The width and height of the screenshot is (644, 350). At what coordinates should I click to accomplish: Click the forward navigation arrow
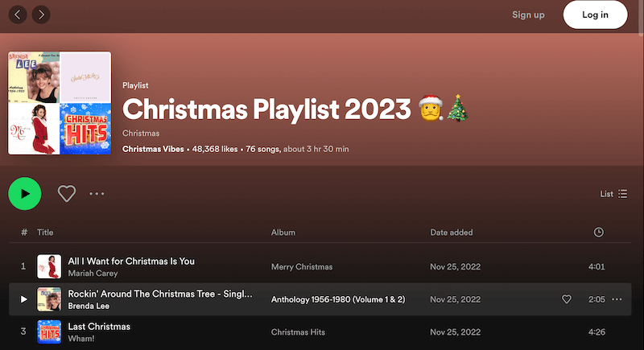click(x=39, y=14)
